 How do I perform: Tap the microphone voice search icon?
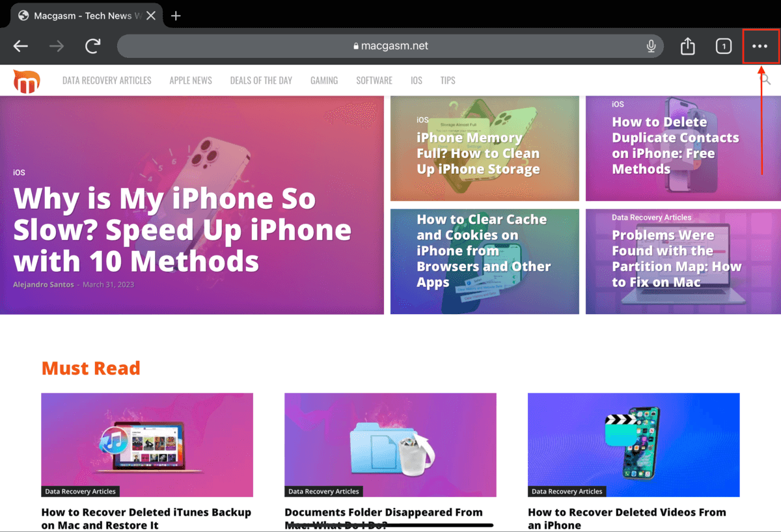[651, 46]
